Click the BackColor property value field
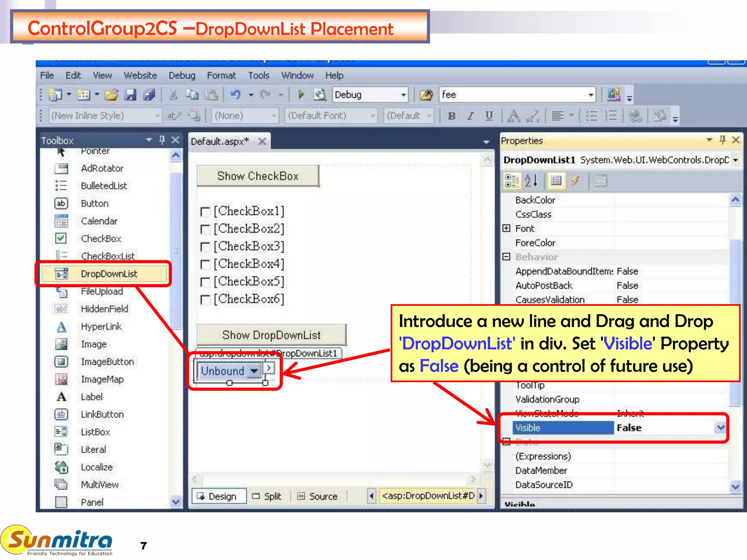Image resolution: width=747 pixels, height=560 pixels. pyautogui.click(x=670, y=200)
